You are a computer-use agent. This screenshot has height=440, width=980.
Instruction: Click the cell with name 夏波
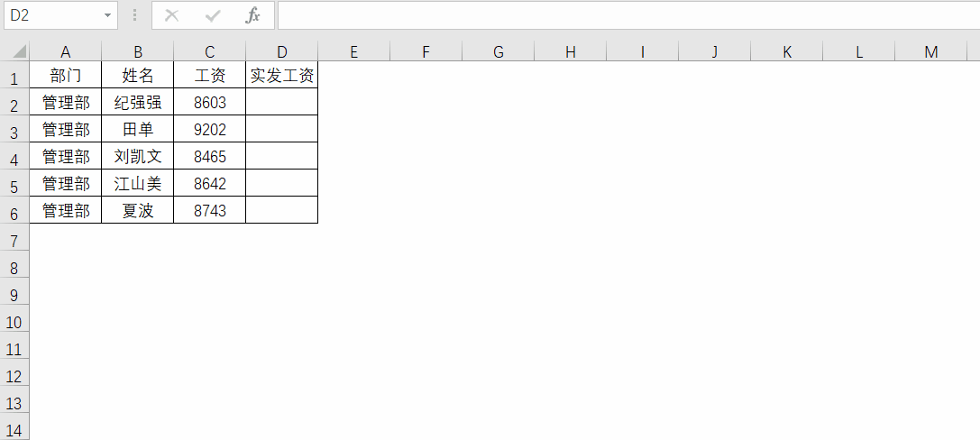[x=138, y=211]
